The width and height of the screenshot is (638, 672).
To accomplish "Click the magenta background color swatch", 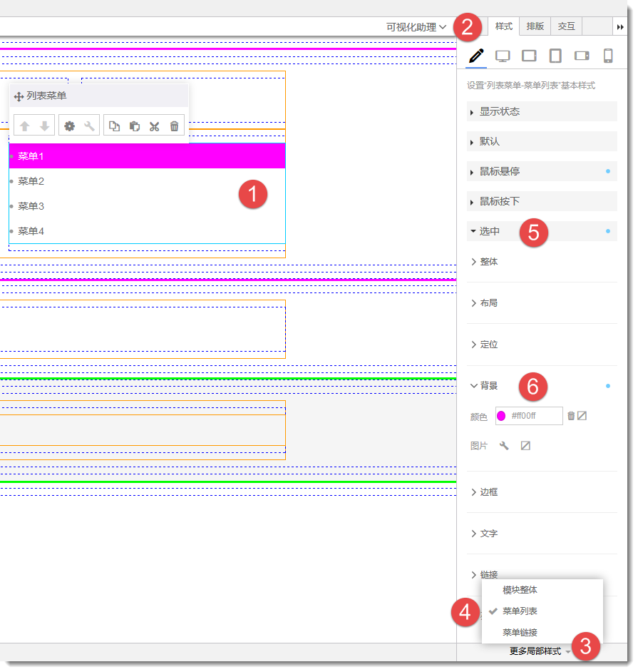I will pos(502,416).
